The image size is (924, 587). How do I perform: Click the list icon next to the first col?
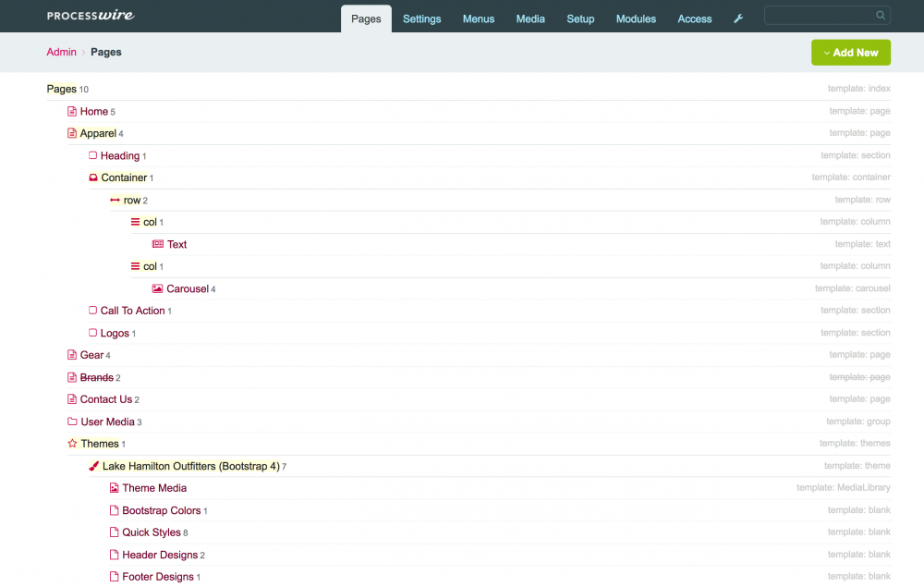tap(135, 222)
